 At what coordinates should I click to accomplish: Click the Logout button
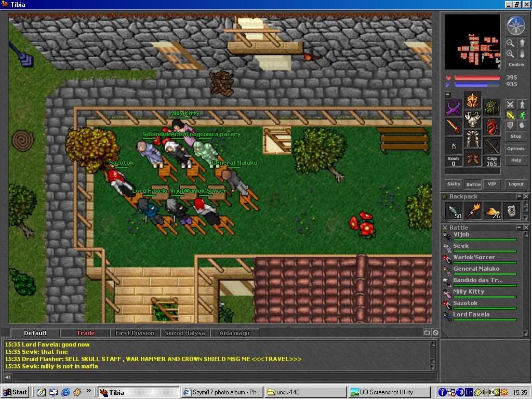[x=516, y=184]
